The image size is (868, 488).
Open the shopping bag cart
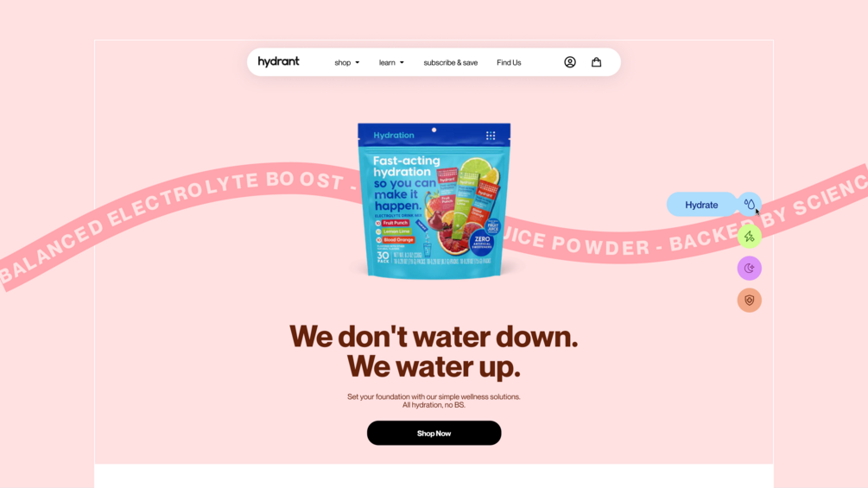596,62
